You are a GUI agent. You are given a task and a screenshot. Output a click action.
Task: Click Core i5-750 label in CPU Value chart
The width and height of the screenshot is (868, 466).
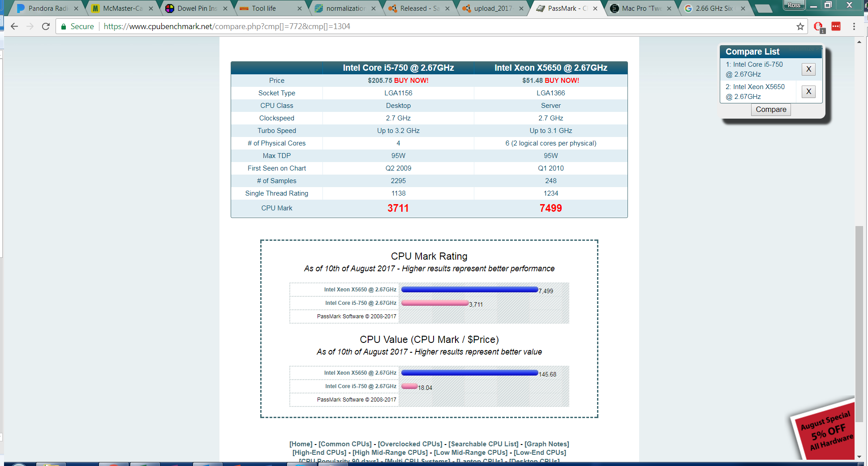pos(361,386)
